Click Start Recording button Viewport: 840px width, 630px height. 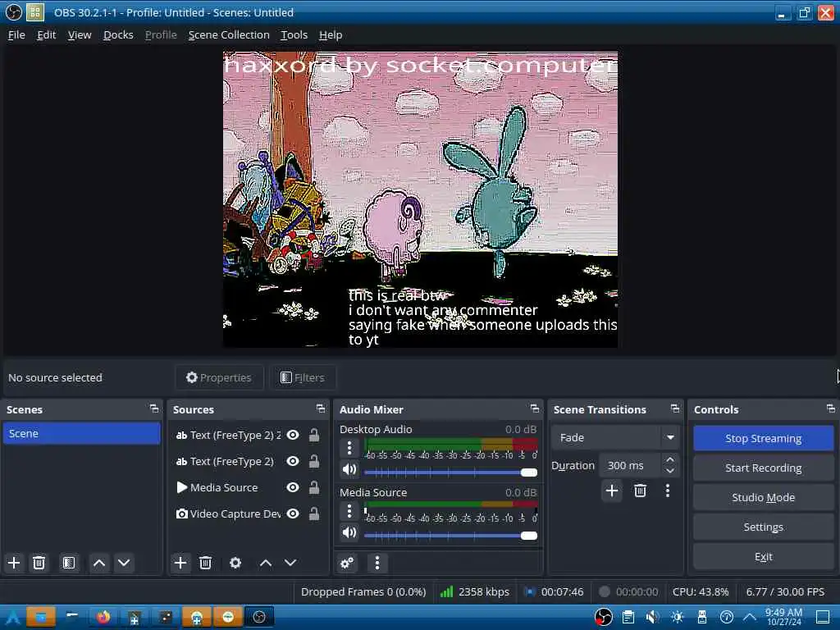(764, 468)
